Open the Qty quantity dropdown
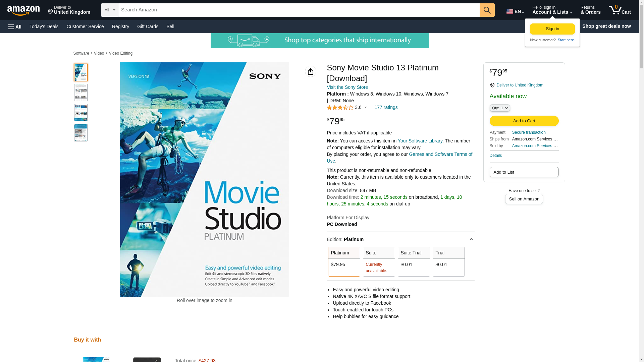This screenshot has height=362, width=644. coord(499,108)
